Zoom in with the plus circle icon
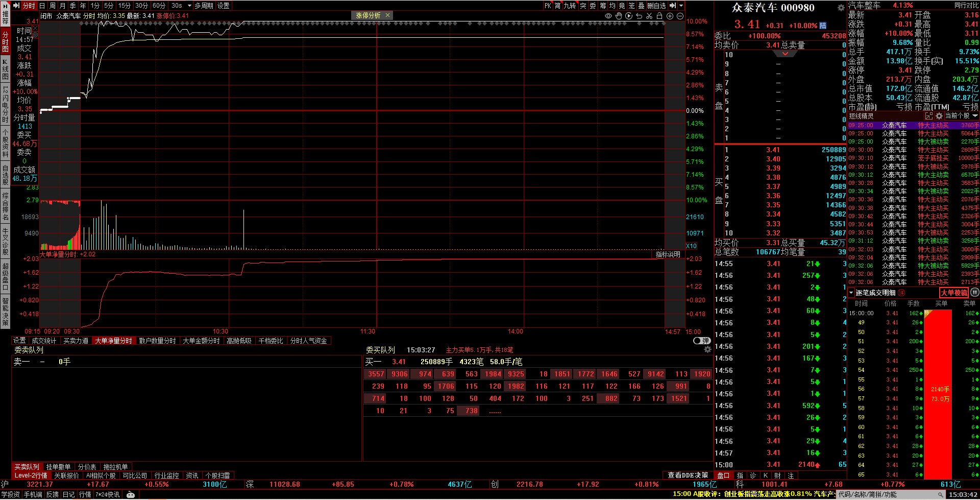The height and width of the screenshot is (500, 980). click(x=670, y=16)
